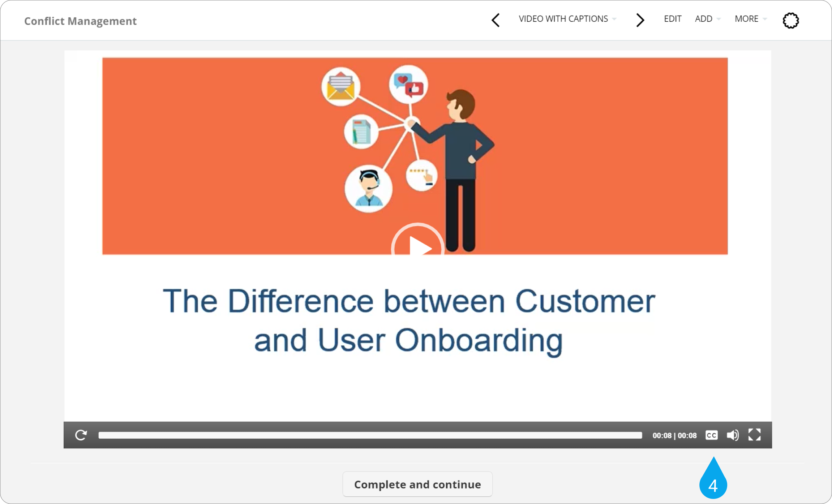Open the EDIT menu item
The height and width of the screenshot is (504, 832).
[x=672, y=18]
